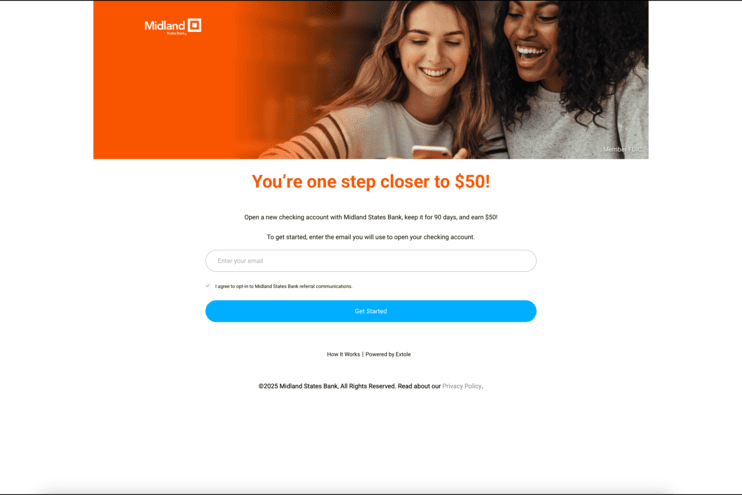Click the 'To get started' instruction line
742x495 pixels.
click(x=371, y=237)
